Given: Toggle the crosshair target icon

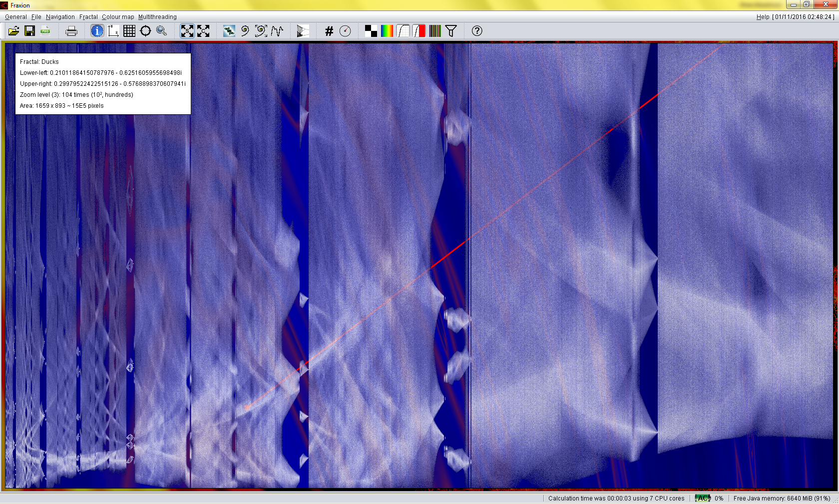Looking at the screenshot, I should [145, 31].
